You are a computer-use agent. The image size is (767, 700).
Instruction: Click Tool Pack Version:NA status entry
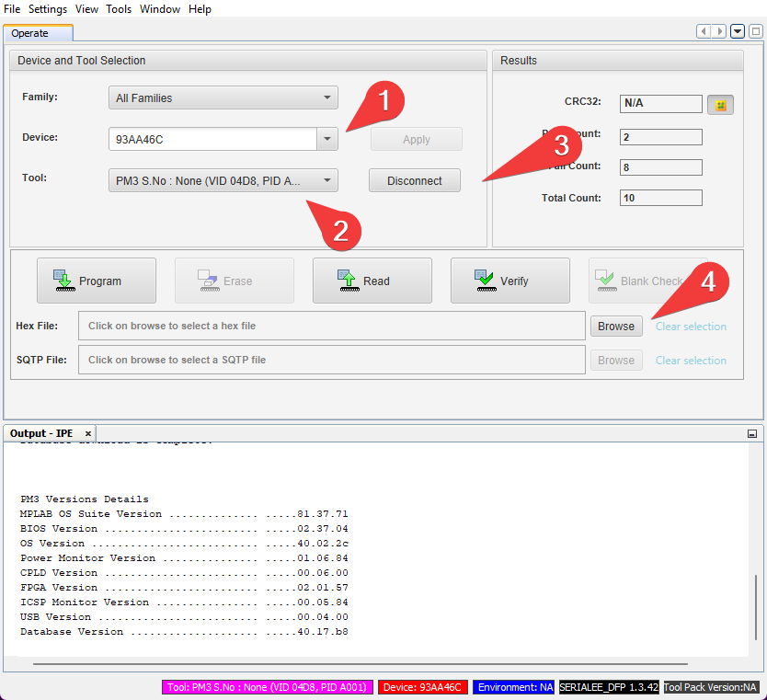click(710, 687)
